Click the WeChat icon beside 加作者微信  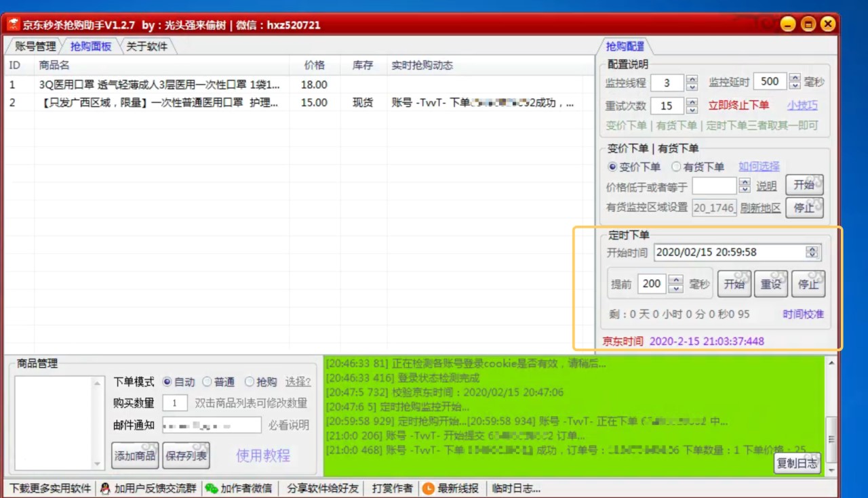210,488
